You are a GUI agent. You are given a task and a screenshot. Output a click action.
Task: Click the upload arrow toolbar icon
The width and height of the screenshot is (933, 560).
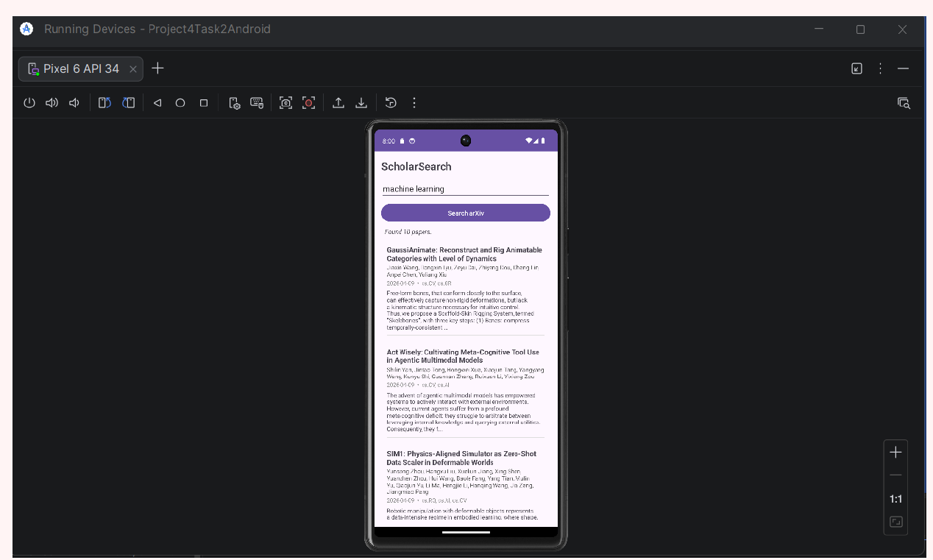[x=338, y=103]
